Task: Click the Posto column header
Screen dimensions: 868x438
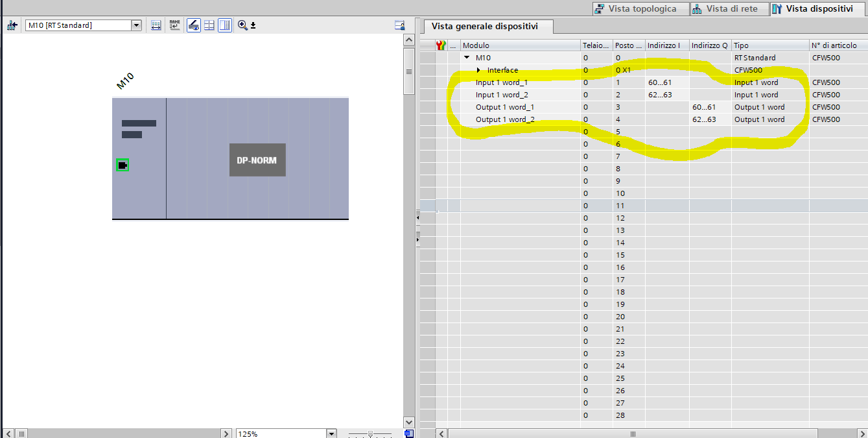Action: pyautogui.click(x=629, y=45)
